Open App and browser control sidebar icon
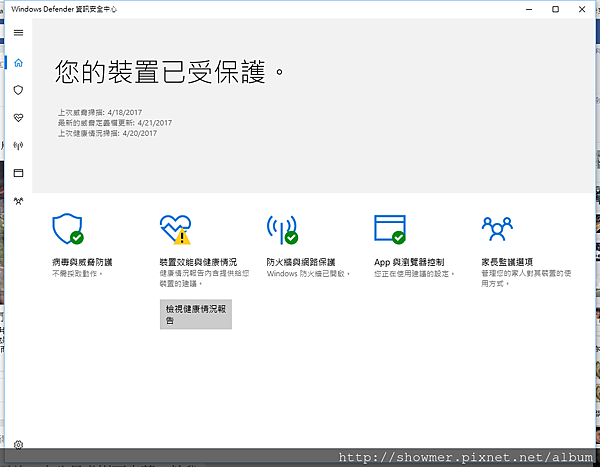 18,173
